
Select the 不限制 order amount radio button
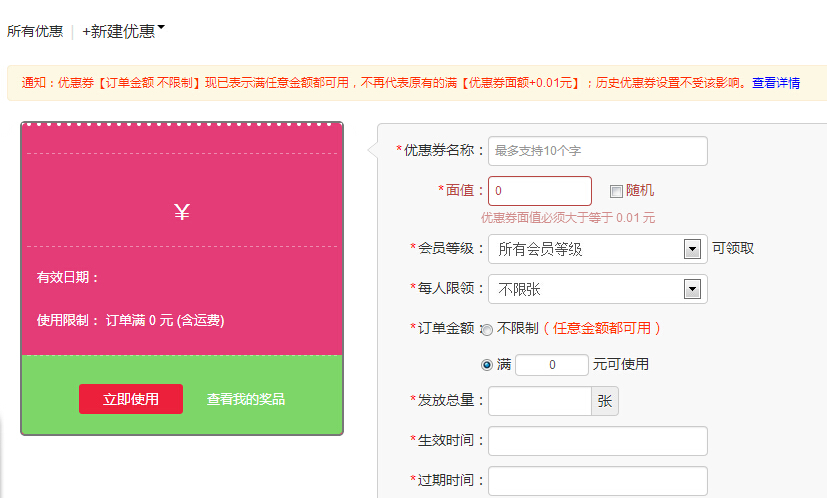(487, 330)
